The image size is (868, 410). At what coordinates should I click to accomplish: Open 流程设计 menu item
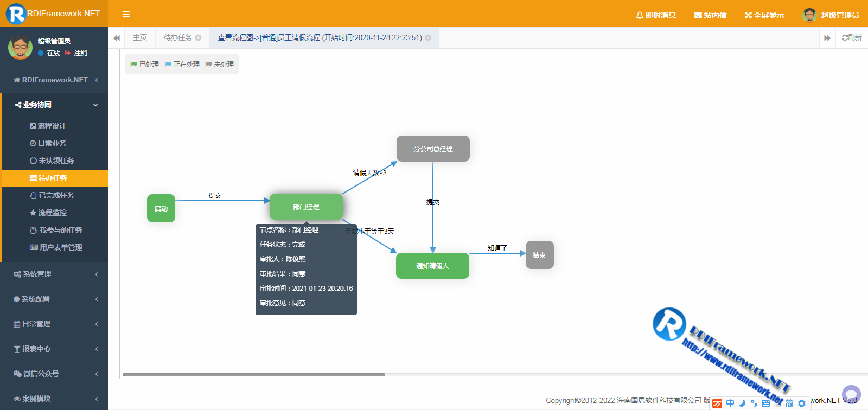click(55, 126)
